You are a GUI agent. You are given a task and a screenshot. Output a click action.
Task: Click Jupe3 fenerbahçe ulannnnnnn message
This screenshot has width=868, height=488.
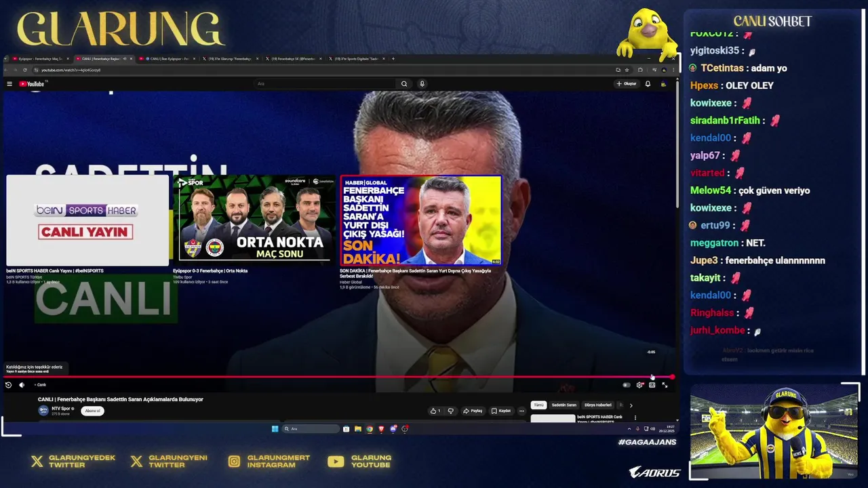(x=757, y=260)
